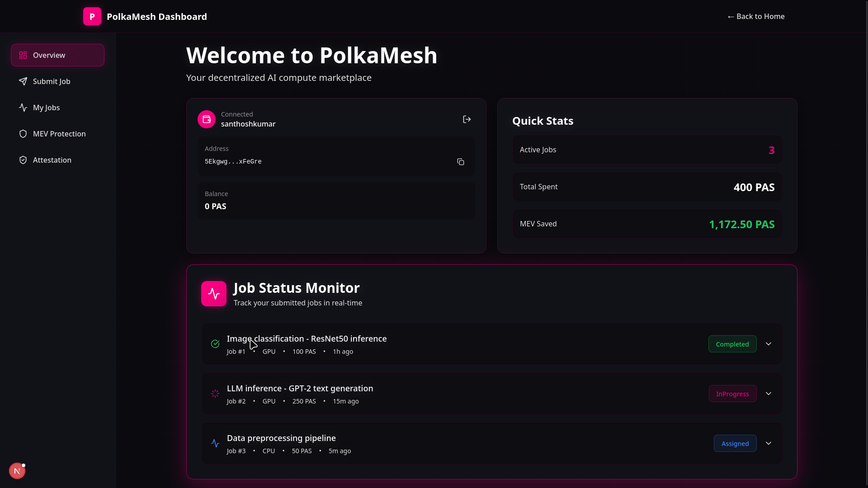Screen dimensions: 868x488
Task: Click the pink wallet icon beside santhoshkumar
Action: pos(207,119)
